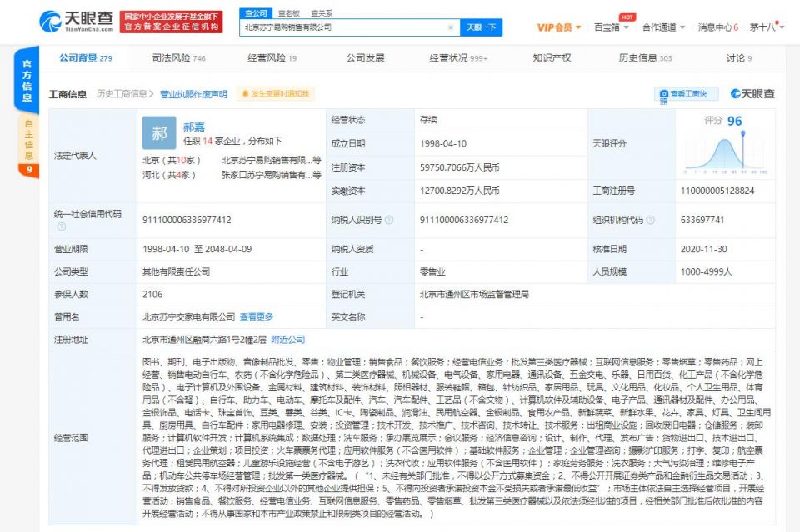The width and height of the screenshot is (800, 532).
Task: Switch to the 司法风险 tab
Action: 178,58
